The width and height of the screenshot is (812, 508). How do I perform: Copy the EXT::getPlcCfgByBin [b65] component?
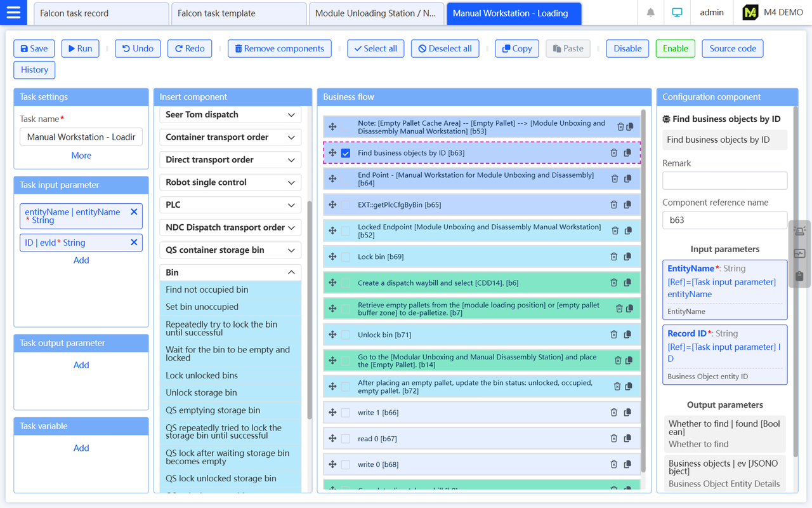pos(627,204)
